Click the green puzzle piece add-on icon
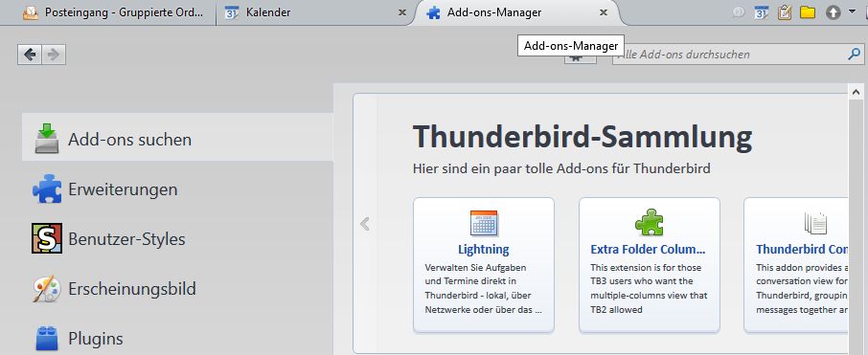 (649, 222)
